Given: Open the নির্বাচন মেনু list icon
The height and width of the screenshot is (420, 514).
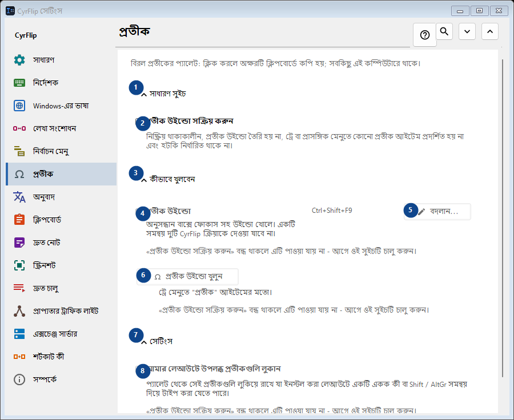Looking at the screenshot, I should (x=19, y=151).
